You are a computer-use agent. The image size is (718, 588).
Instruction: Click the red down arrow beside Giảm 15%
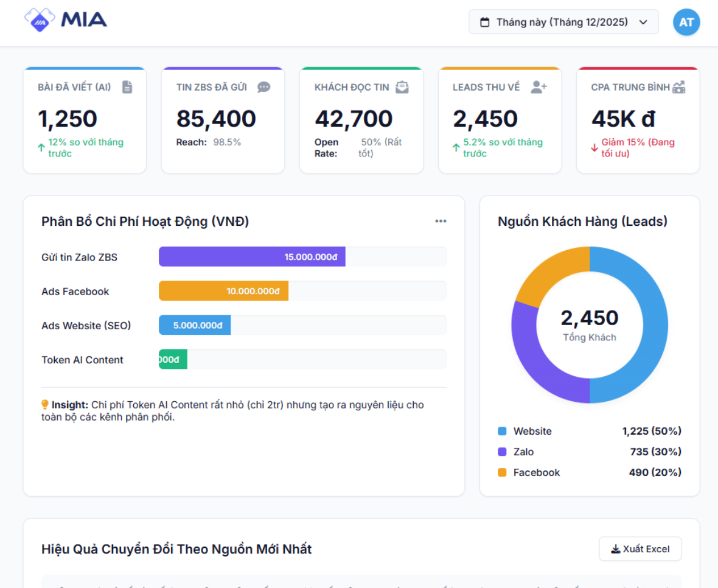coord(594,147)
